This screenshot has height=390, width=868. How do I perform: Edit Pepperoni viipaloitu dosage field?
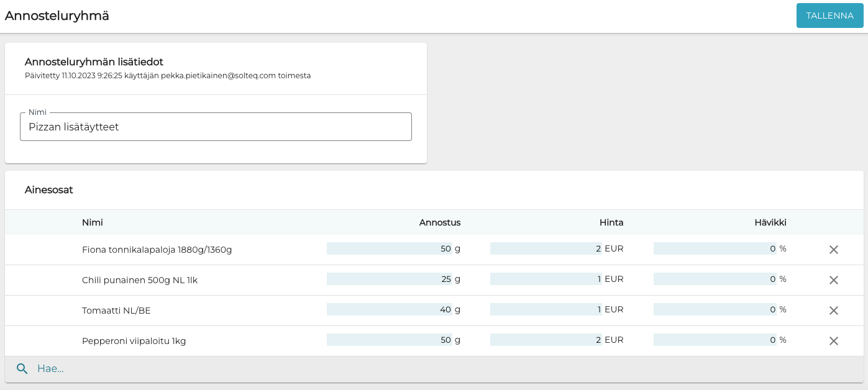tap(390, 340)
